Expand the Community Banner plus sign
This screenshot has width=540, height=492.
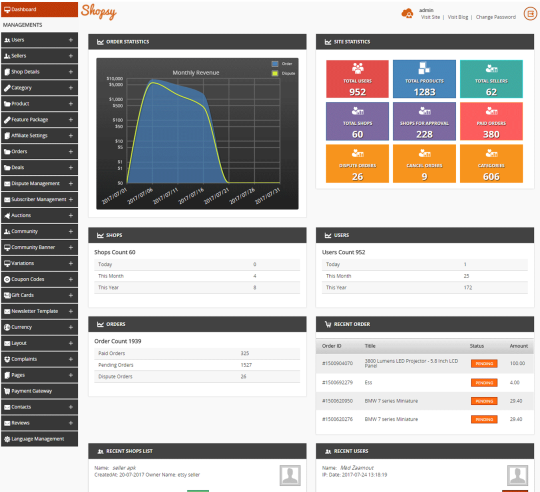click(x=71, y=247)
